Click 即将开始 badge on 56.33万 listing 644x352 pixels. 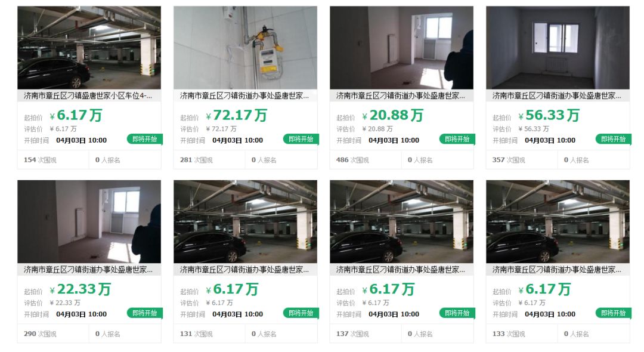tap(614, 139)
